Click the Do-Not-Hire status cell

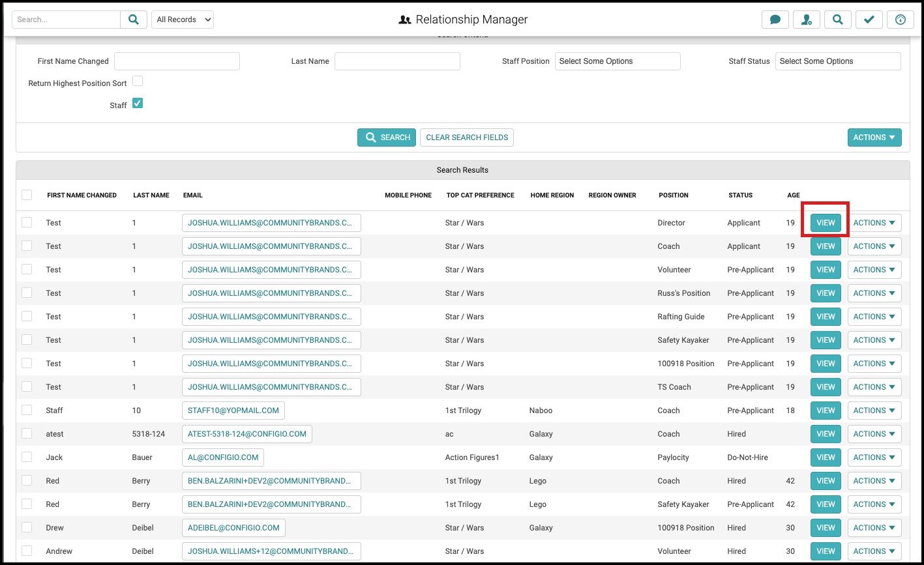pos(747,457)
